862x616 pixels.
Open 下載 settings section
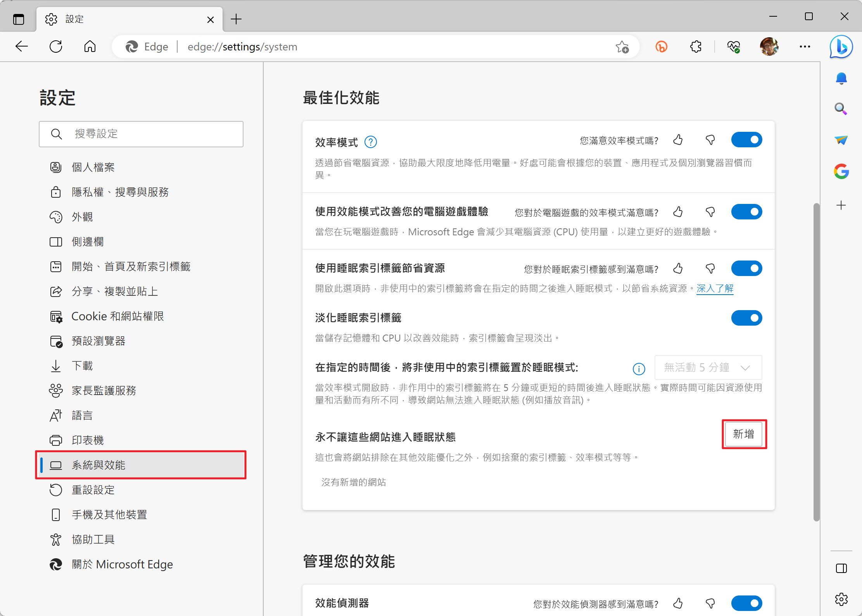tap(82, 366)
